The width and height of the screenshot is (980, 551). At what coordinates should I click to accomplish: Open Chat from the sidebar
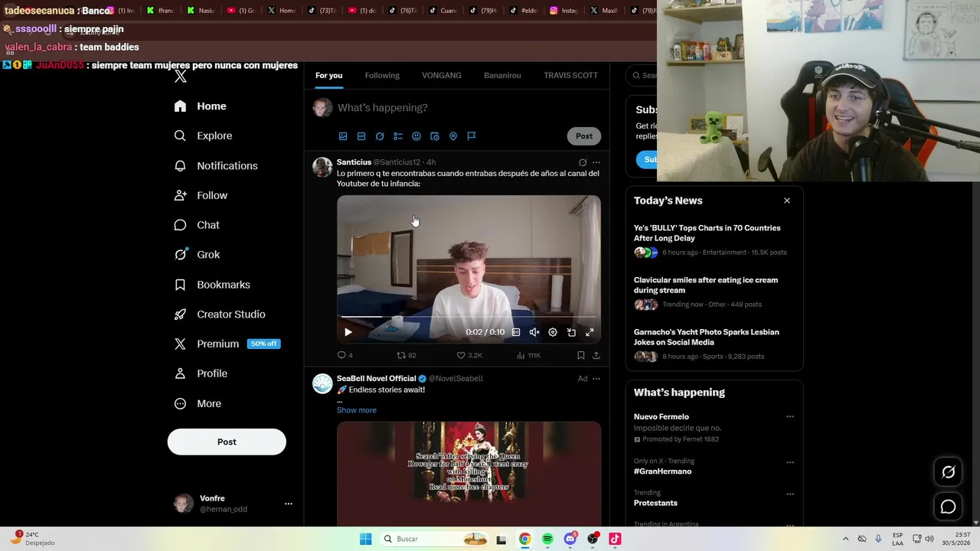(198, 225)
